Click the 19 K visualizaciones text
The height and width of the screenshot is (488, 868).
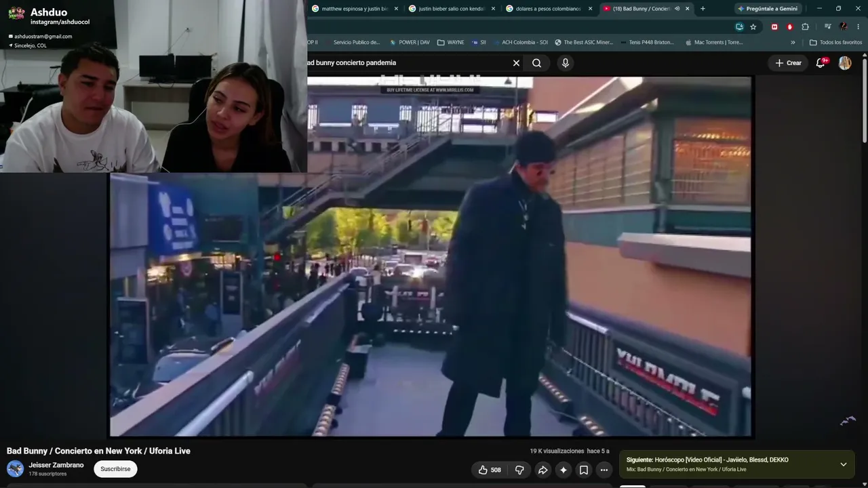(557, 451)
